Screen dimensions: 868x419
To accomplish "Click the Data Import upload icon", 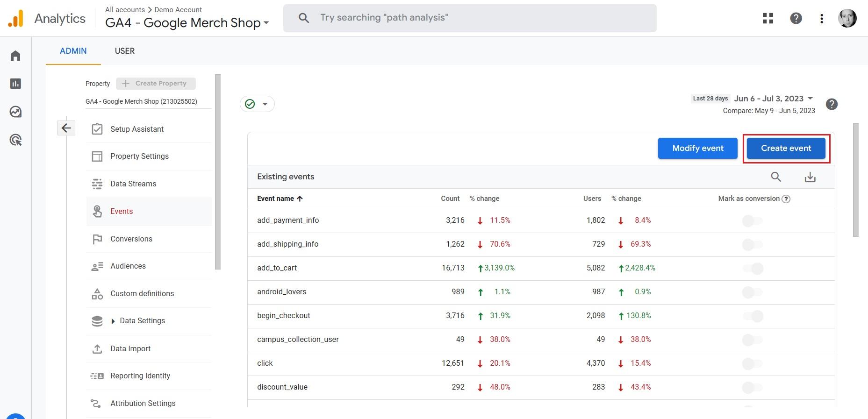I will pyautogui.click(x=97, y=349).
